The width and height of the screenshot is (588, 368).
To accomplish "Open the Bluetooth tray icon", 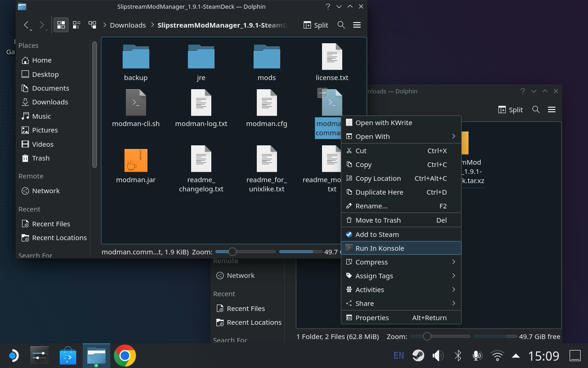I will (458, 356).
